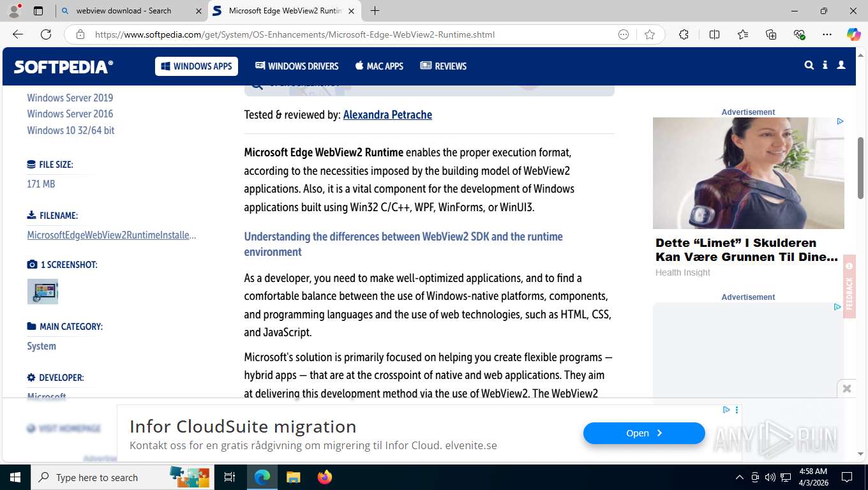Show hidden system tray icons
Screen dimensions: 868x490
point(740,477)
